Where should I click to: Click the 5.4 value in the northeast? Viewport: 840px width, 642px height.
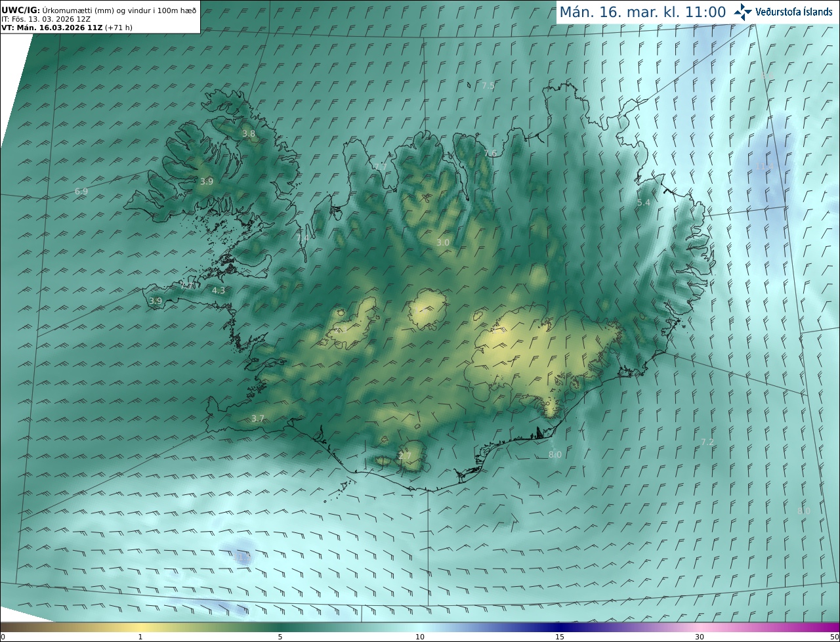(x=644, y=203)
